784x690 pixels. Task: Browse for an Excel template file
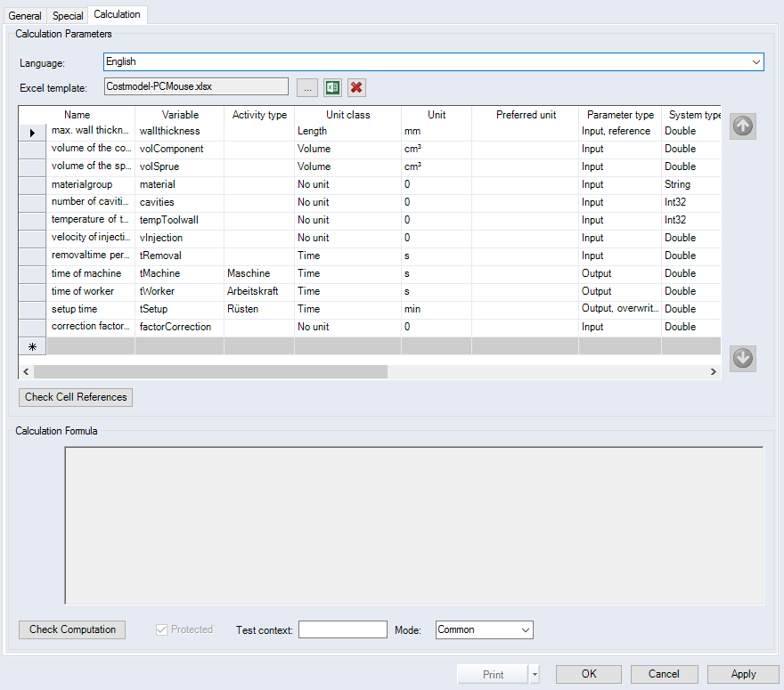click(x=306, y=87)
